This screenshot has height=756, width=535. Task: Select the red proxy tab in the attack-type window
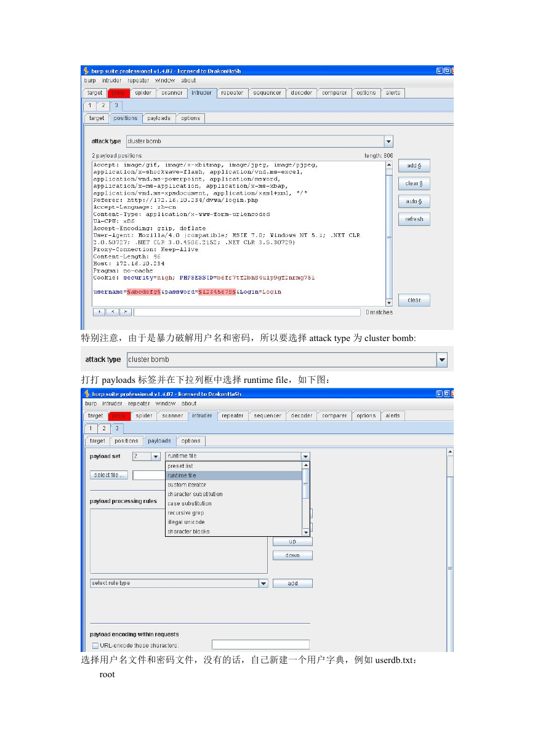point(118,93)
